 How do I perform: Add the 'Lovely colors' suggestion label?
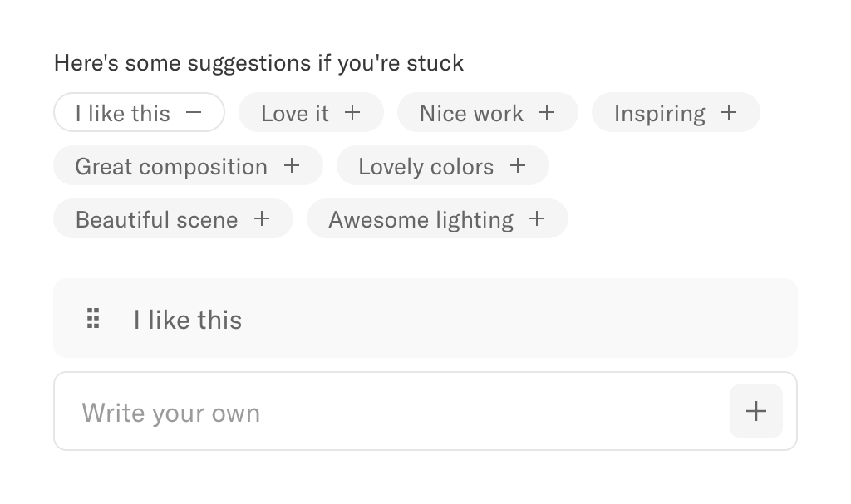(x=425, y=166)
